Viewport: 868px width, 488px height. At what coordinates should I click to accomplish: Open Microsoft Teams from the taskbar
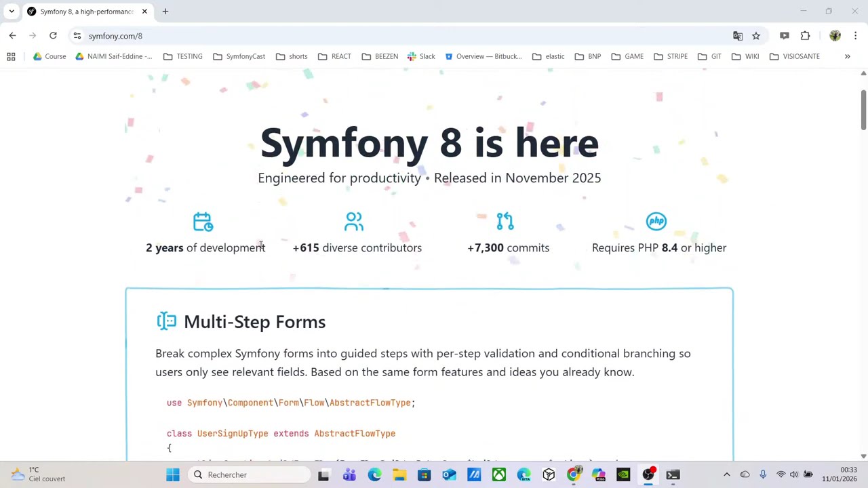click(x=349, y=474)
